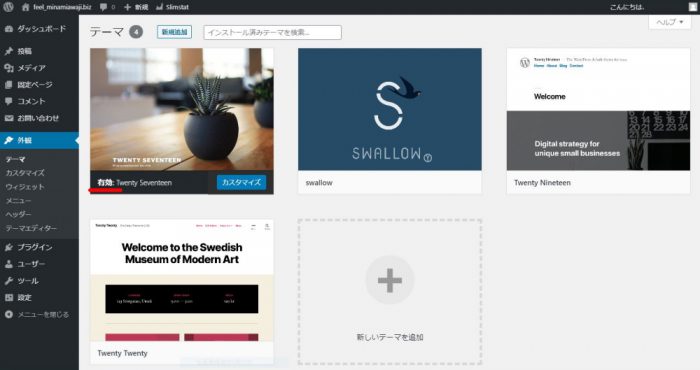Open the comments bubble icon in admin bar
Image resolution: width=700 pixels, height=370 pixels.
coord(104,7)
